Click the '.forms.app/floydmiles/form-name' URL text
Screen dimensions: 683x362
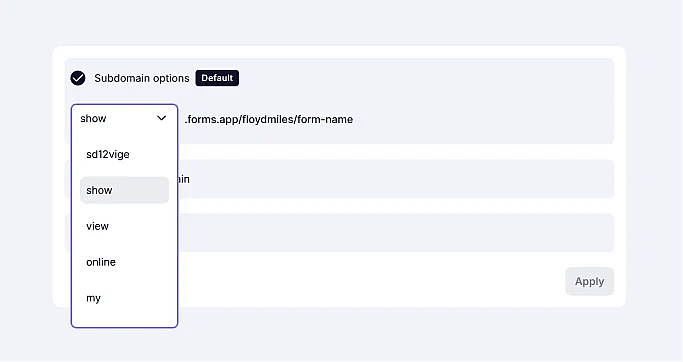click(269, 119)
